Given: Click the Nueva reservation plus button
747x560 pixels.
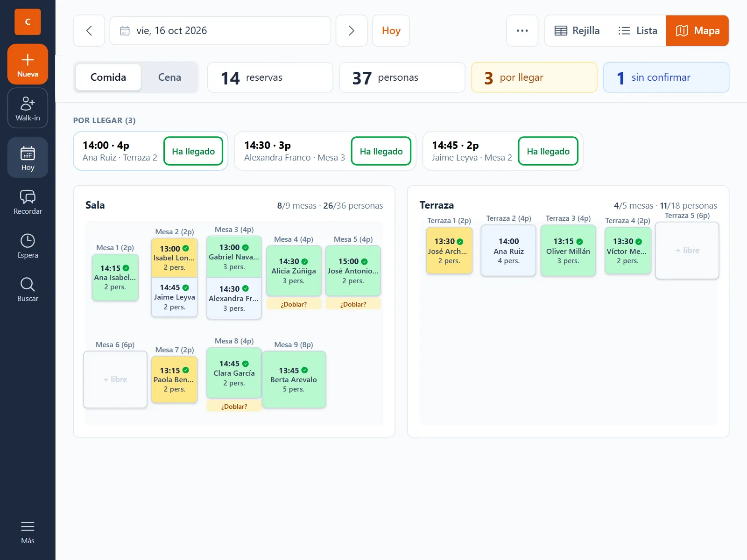Looking at the screenshot, I should coord(28,64).
